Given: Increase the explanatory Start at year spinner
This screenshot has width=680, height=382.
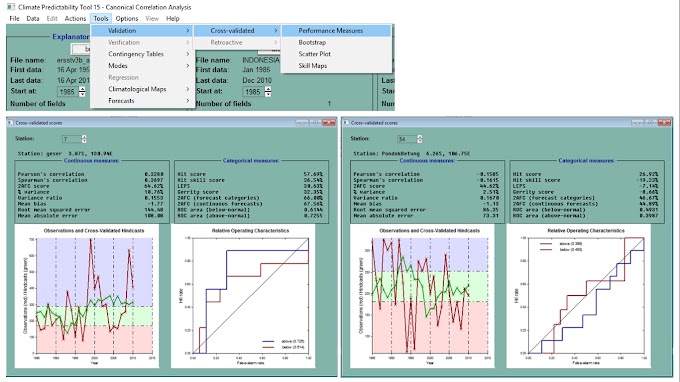Looking at the screenshot, I should (x=82, y=89).
